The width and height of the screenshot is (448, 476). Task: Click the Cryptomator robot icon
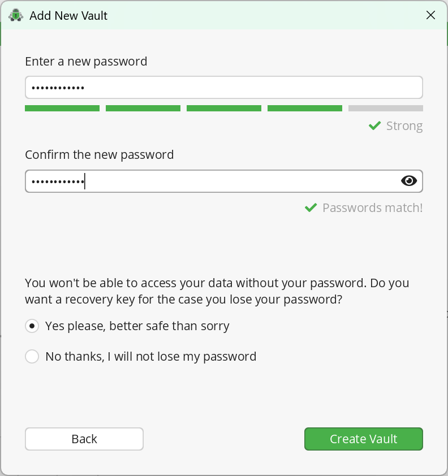15,15
